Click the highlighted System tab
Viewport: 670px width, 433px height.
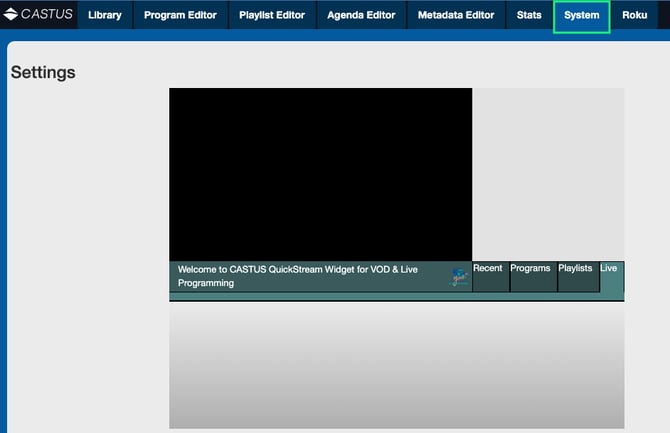581,15
